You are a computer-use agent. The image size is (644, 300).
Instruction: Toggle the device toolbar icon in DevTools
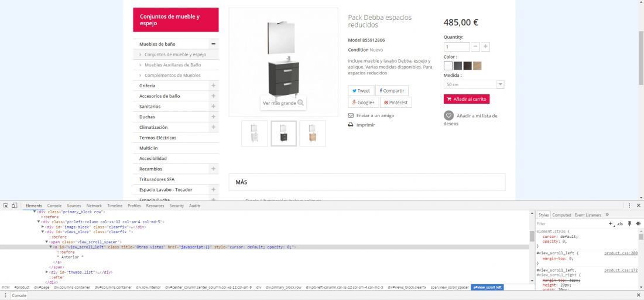click(x=14, y=206)
